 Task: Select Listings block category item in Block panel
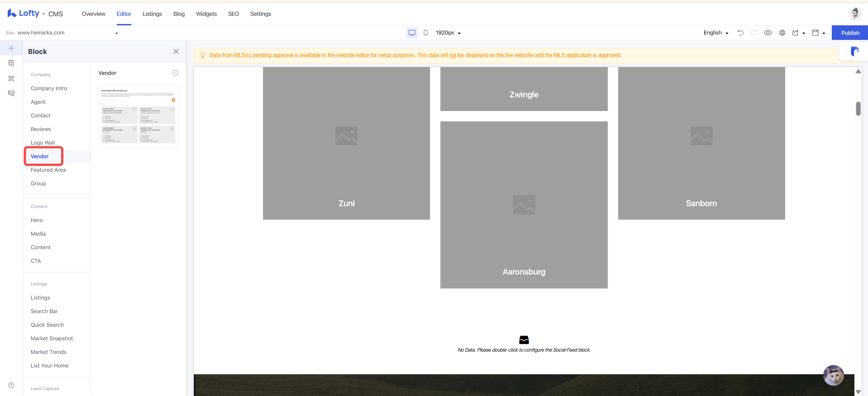click(40, 298)
